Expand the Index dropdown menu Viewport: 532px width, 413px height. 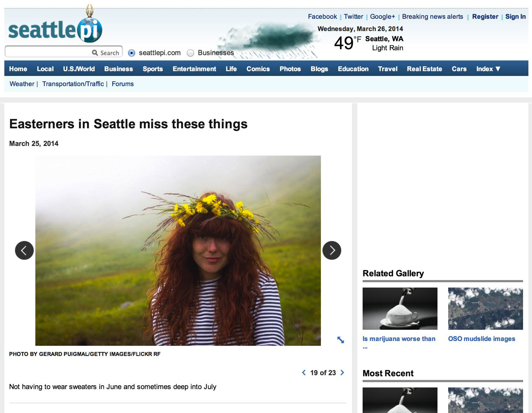tap(488, 69)
